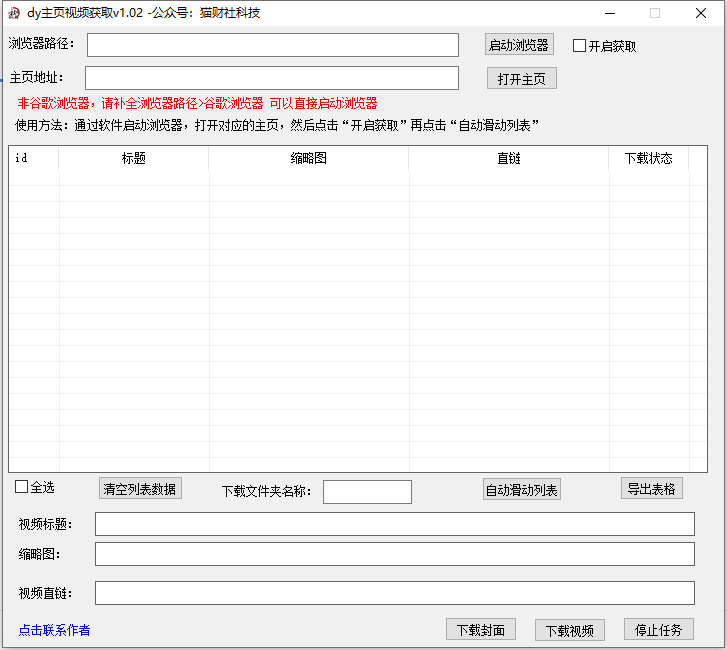Screen dimensions: 727x650
Task: Click the 下载文件夹名称 input field
Action: (367, 492)
